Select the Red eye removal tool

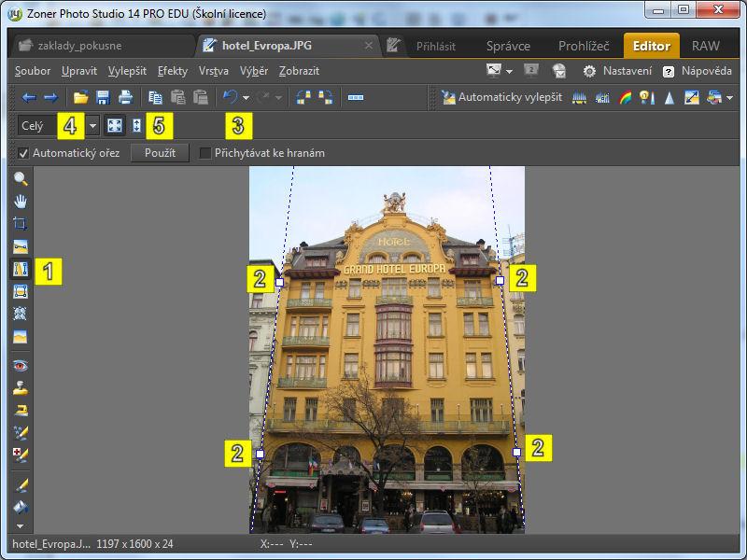(21, 366)
